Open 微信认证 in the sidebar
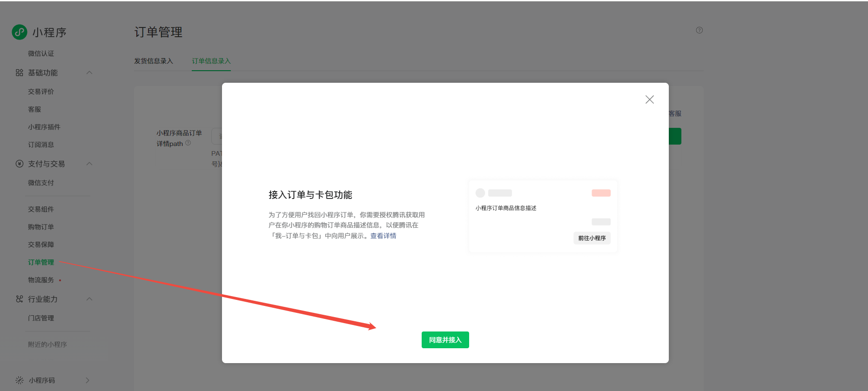The height and width of the screenshot is (391, 868). coord(41,53)
